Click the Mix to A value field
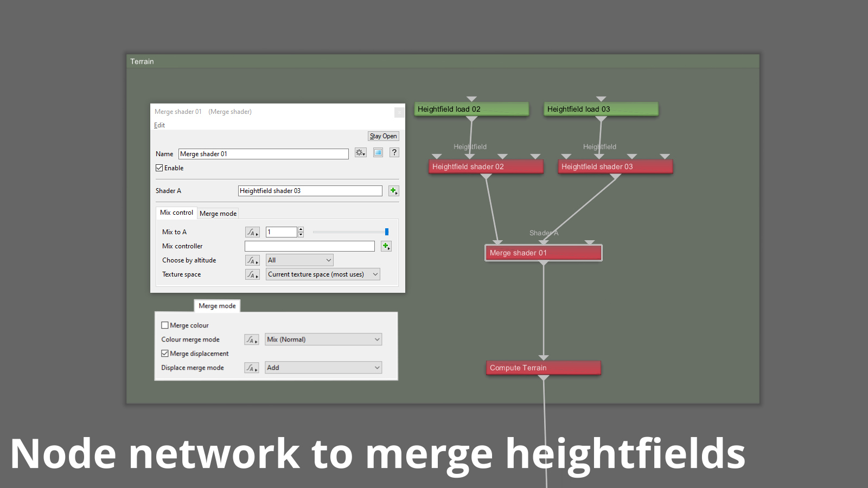This screenshot has height=488, width=868. (282, 232)
